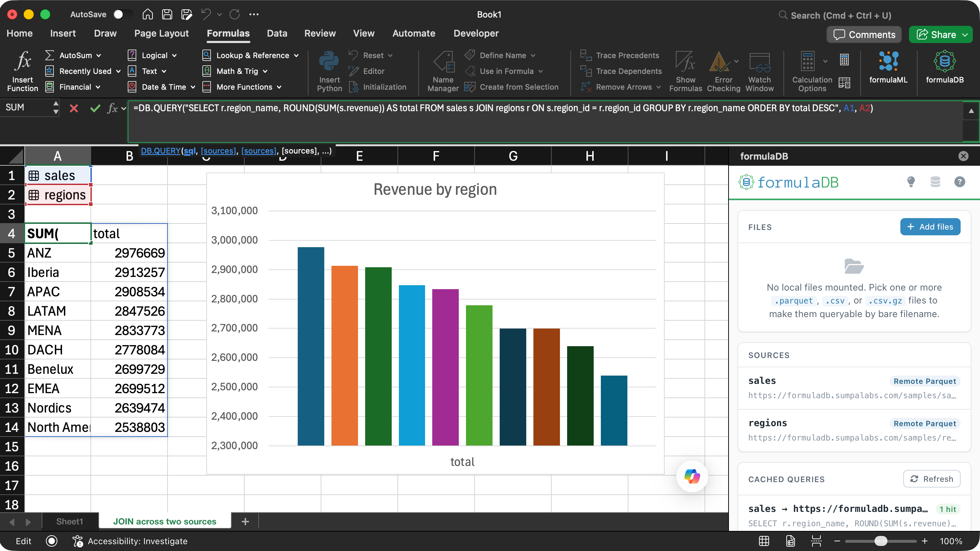Screen dimensions: 980x551
Task: Expand the Share button dropdown arrow
Action: (x=965, y=35)
